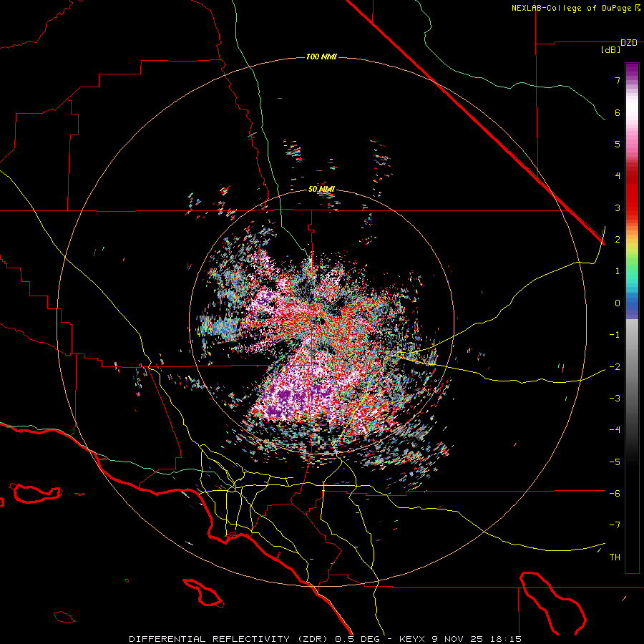Viewport: 644px width, 644px height.
Task: Click the NEXLAB-College of DuPage watermark text
Action: pyautogui.click(x=576, y=8)
